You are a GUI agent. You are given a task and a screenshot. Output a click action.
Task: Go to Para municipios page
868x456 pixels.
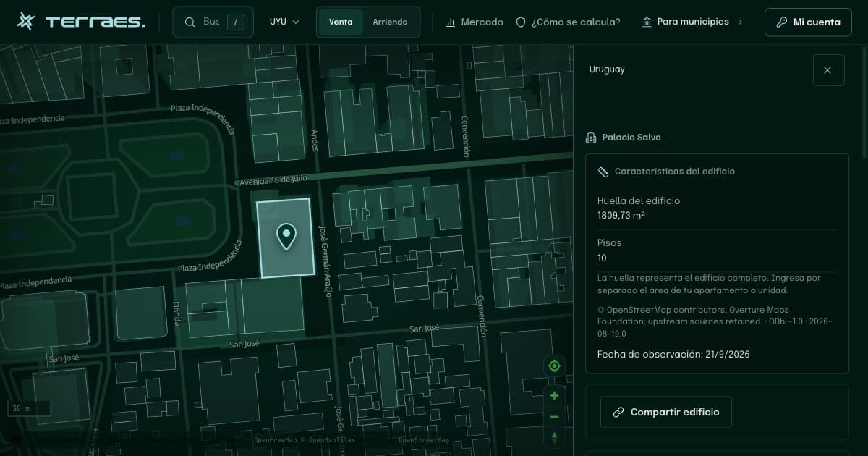click(692, 22)
